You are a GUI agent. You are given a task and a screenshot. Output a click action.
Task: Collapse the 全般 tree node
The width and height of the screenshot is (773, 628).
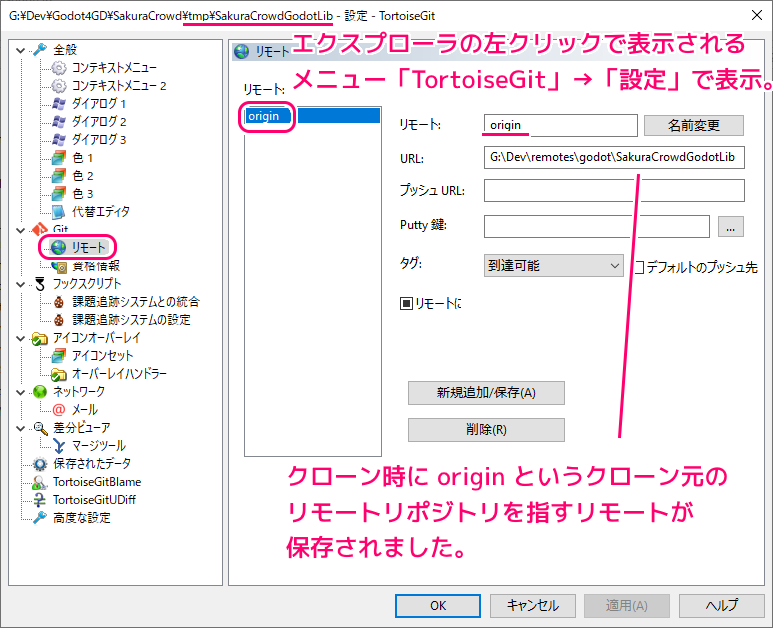pyautogui.click(x=20, y=49)
